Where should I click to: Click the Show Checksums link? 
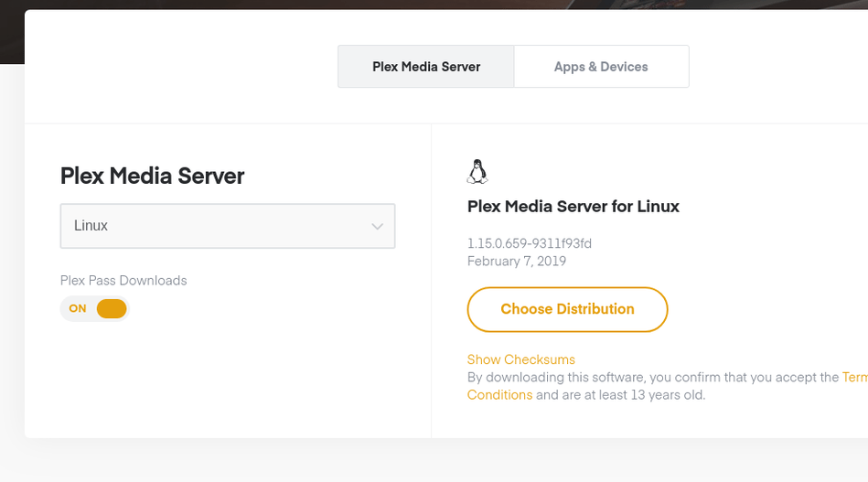pyautogui.click(x=521, y=359)
